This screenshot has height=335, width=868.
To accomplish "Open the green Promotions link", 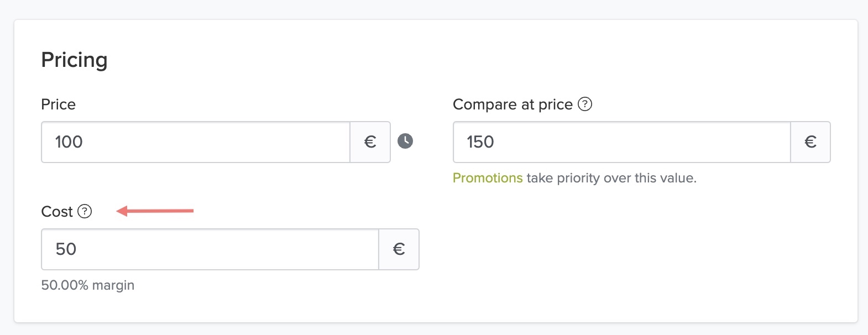I will click(x=487, y=178).
